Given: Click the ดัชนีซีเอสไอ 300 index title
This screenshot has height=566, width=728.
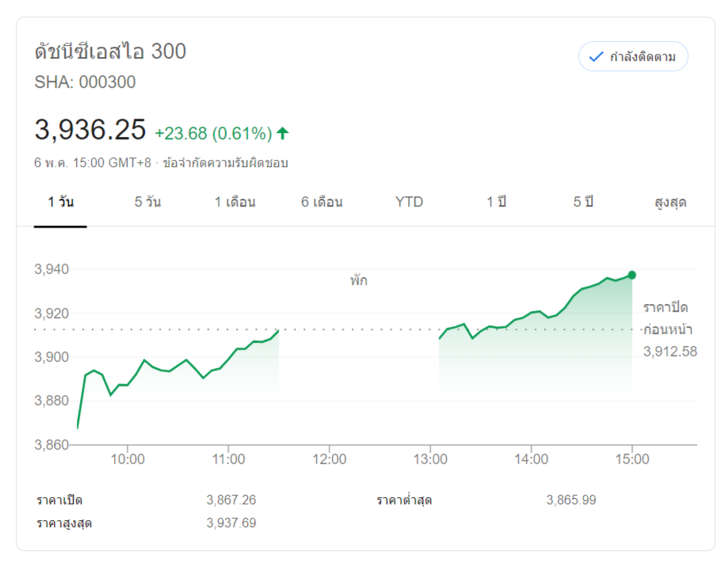Looking at the screenshot, I should [x=110, y=51].
